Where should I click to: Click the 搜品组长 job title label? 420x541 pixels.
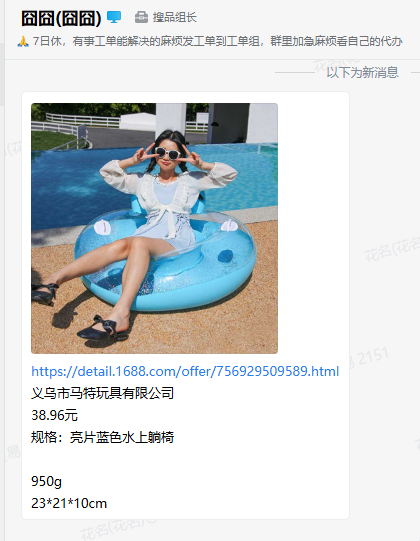point(175,17)
